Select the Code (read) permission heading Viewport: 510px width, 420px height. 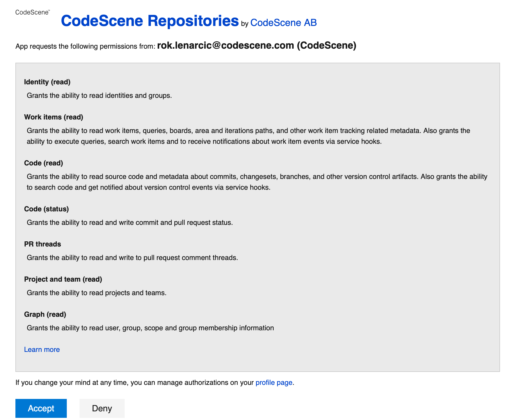tap(44, 163)
